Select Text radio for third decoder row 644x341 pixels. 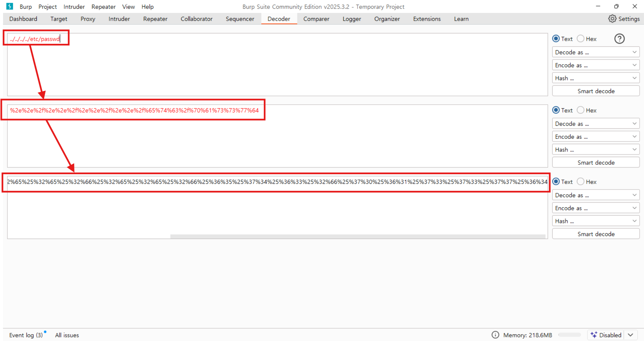pyautogui.click(x=556, y=182)
